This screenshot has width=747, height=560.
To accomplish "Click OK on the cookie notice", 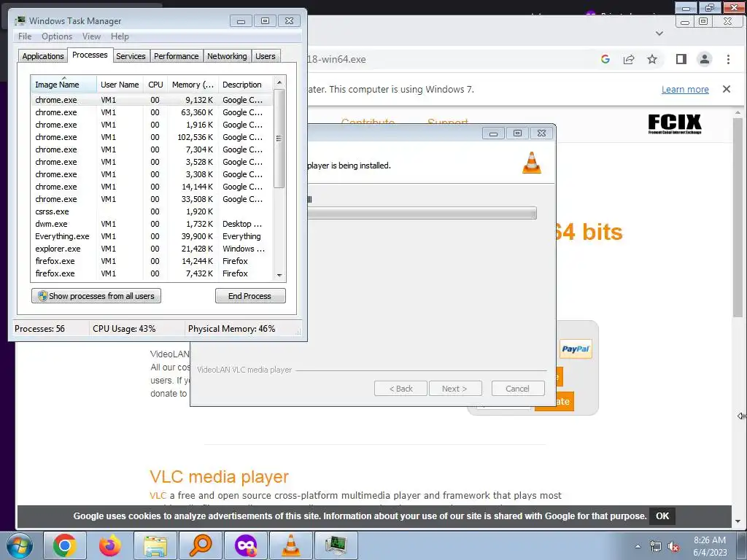I will 662,516.
